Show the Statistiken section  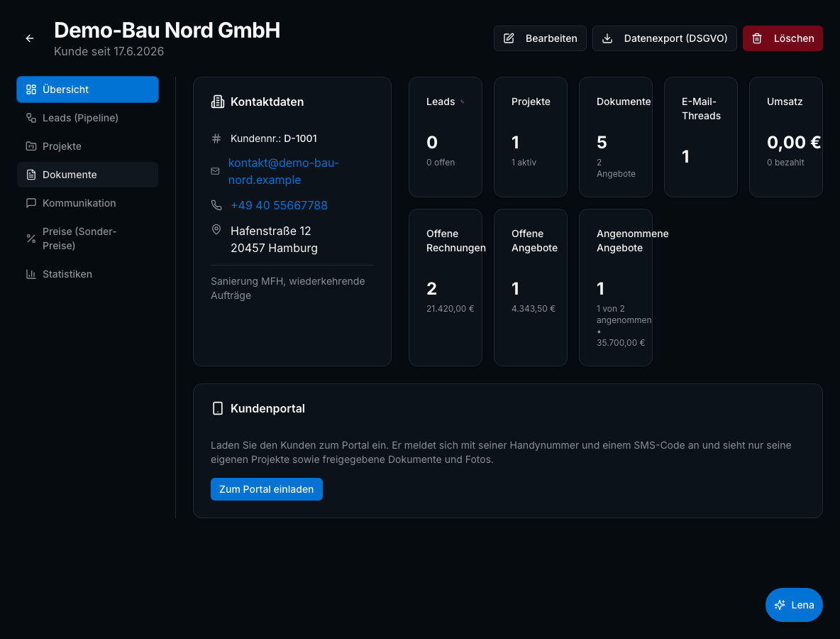[88, 274]
